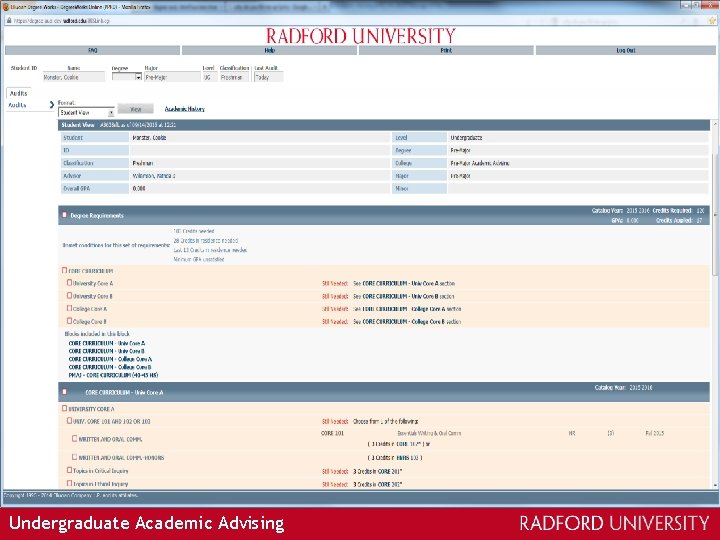Screen dimensions: 720x540
Task: Toggle the College Core A checkbox
Action: [69, 308]
